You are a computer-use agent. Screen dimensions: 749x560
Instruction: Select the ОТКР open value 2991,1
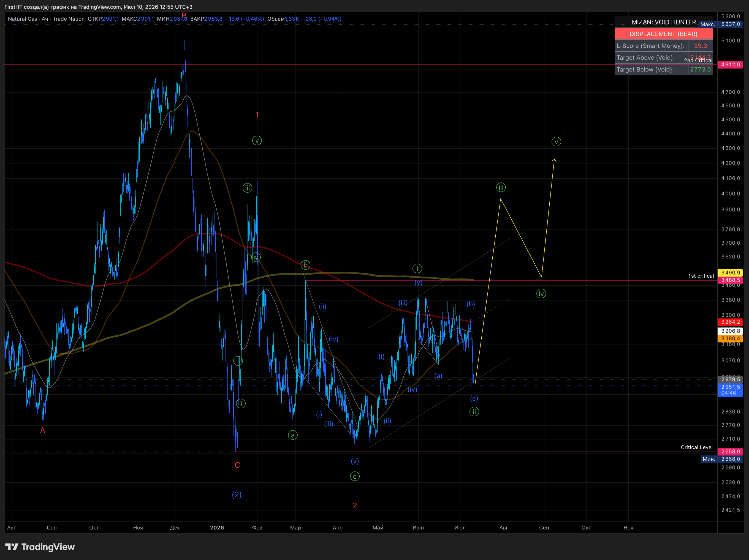110,19
